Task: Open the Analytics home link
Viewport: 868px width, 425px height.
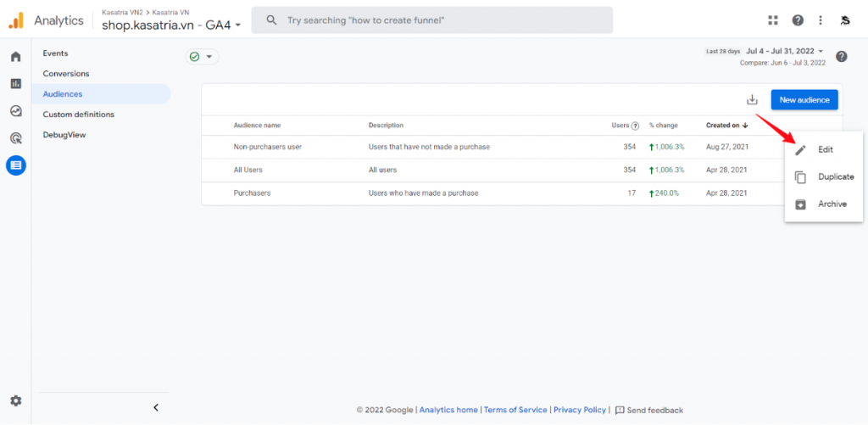Action: (448, 410)
